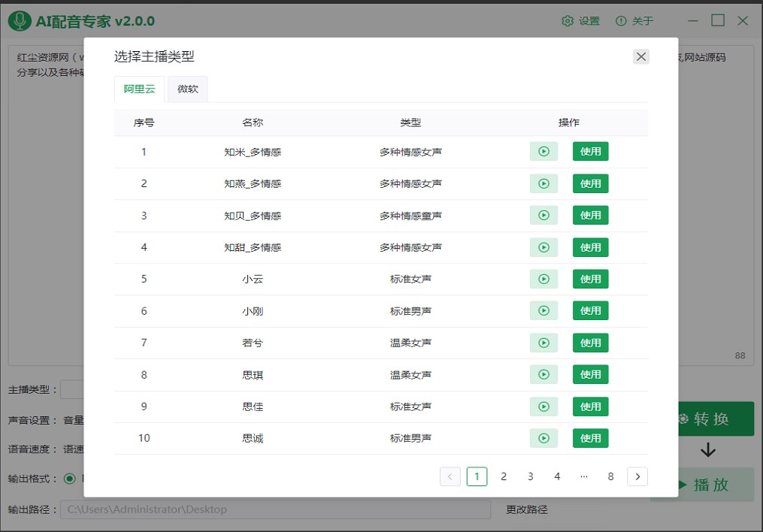The height and width of the screenshot is (532, 763).
Task: Select the 知米_多情感 name cell
Action: click(x=253, y=153)
